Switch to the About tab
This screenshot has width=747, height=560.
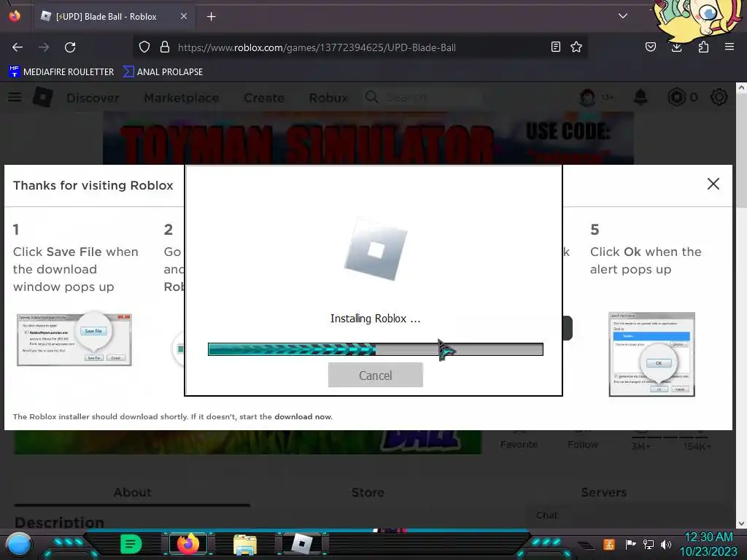[x=132, y=492]
